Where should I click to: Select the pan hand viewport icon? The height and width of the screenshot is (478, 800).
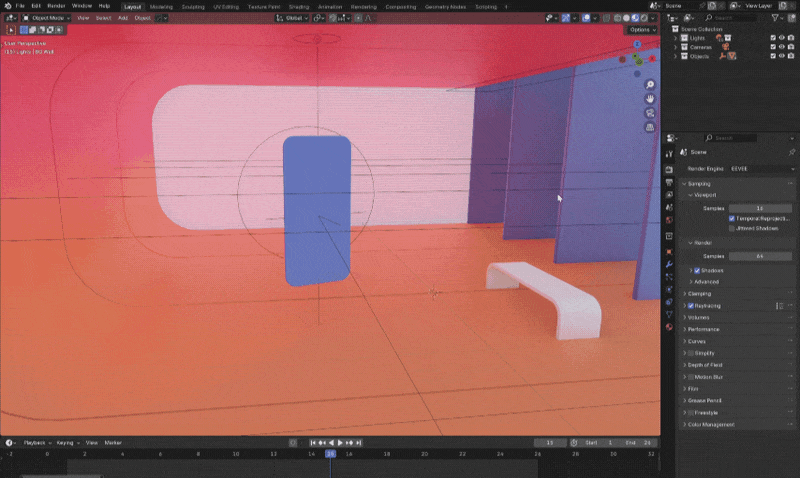click(x=650, y=99)
